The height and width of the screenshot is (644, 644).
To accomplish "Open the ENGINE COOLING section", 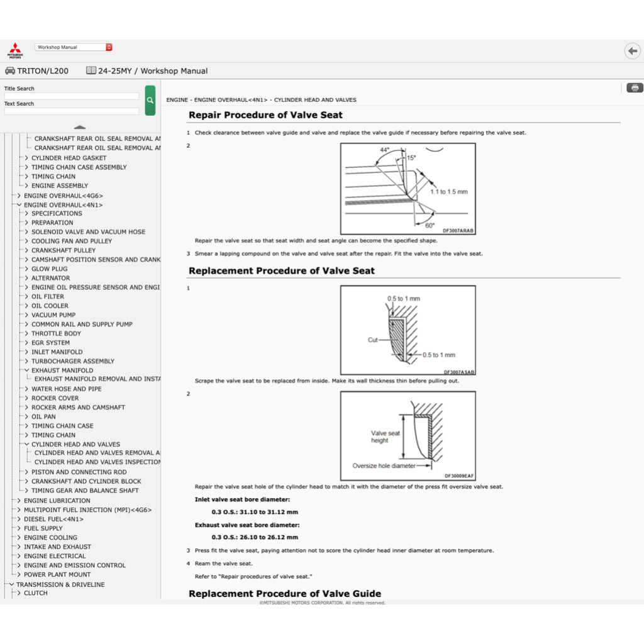I will tap(50, 538).
